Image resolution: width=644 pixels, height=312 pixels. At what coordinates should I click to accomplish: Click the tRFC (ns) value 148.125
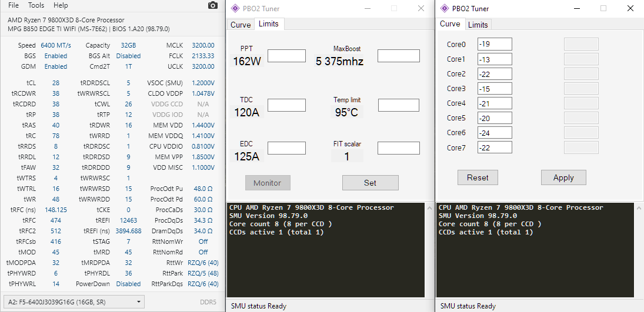[56, 210]
